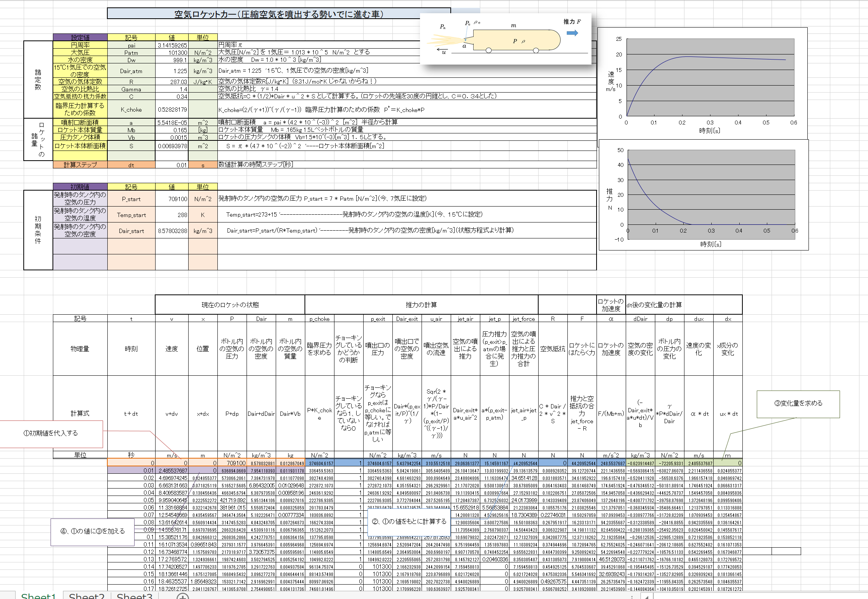
Task: Select nozzle area value 5.5418E-05
Action: (172, 123)
